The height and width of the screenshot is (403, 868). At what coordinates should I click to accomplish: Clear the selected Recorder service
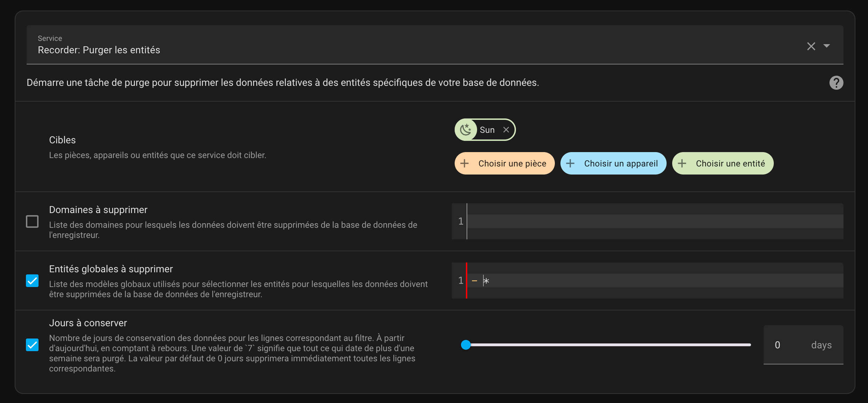point(811,46)
